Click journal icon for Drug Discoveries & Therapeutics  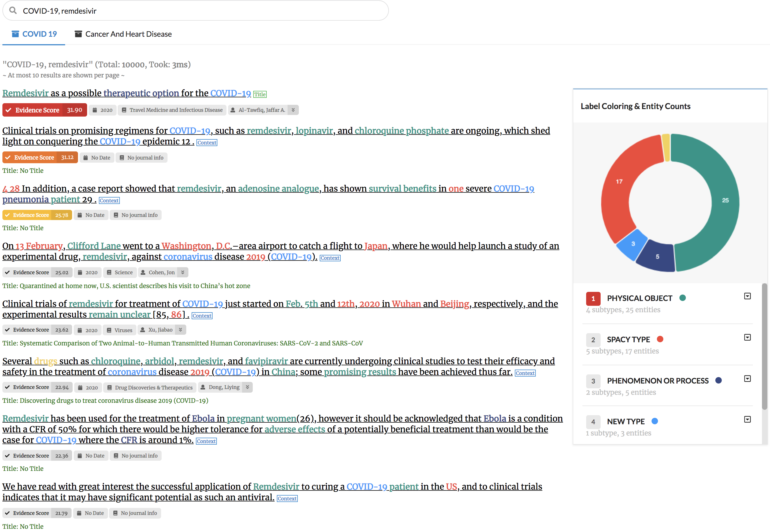(x=109, y=388)
